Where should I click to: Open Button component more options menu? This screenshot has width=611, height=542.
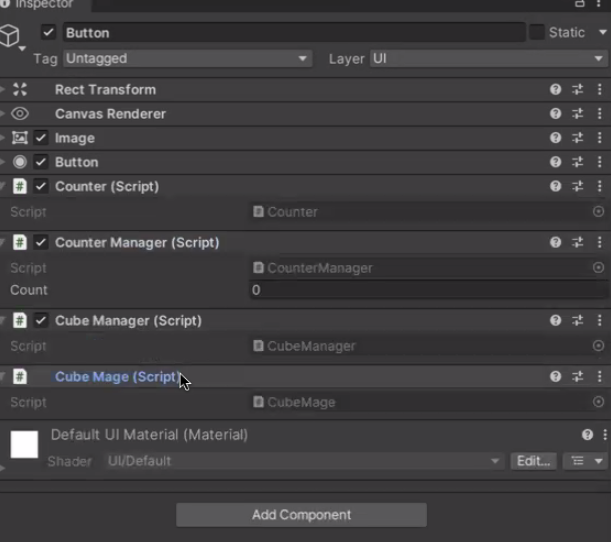click(x=599, y=162)
